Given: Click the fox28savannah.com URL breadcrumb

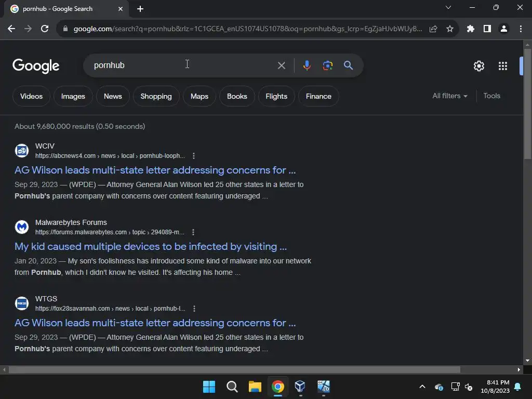Looking at the screenshot, I should (x=110, y=309).
